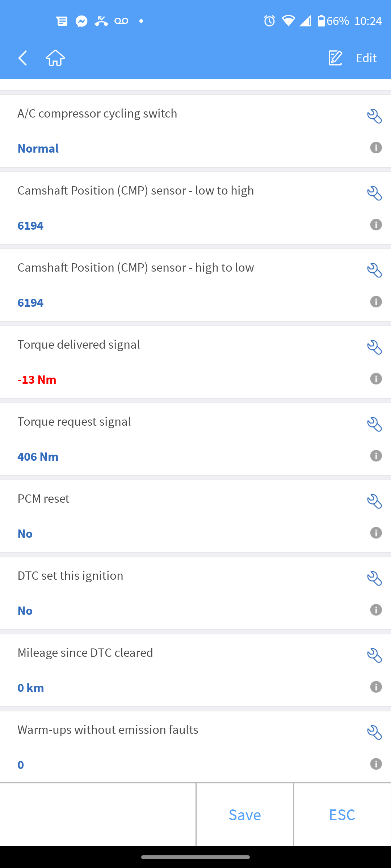The width and height of the screenshot is (391, 868).
Task: Open info for Torque delivered signal
Action: click(x=376, y=379)
